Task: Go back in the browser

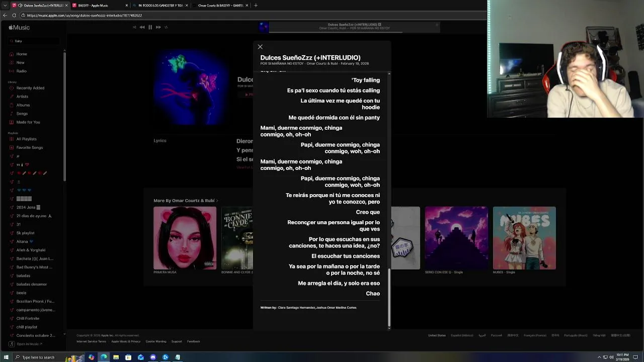Action: tap(5, 15)
